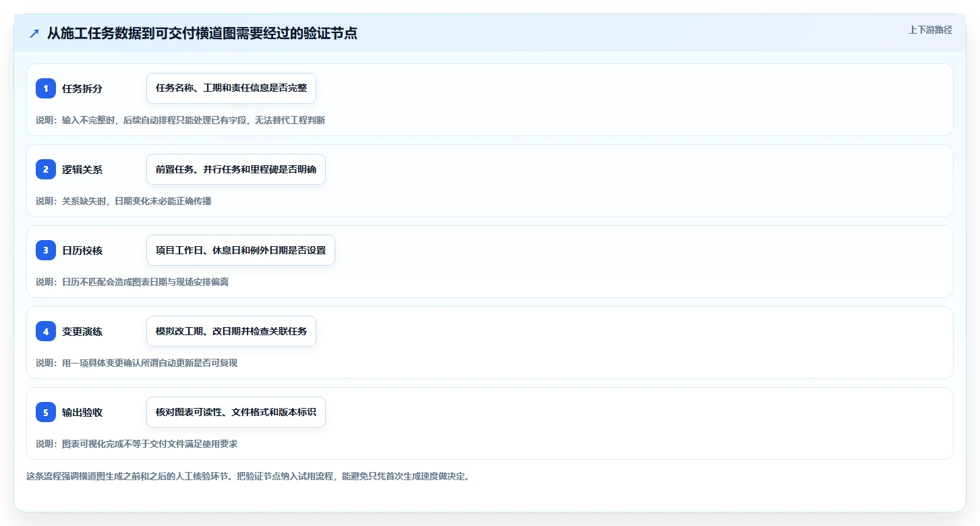Click the note starting 说明：图表可视化完成不等于
Viewport: 980px width, 526px height.
tap(137, 444)
